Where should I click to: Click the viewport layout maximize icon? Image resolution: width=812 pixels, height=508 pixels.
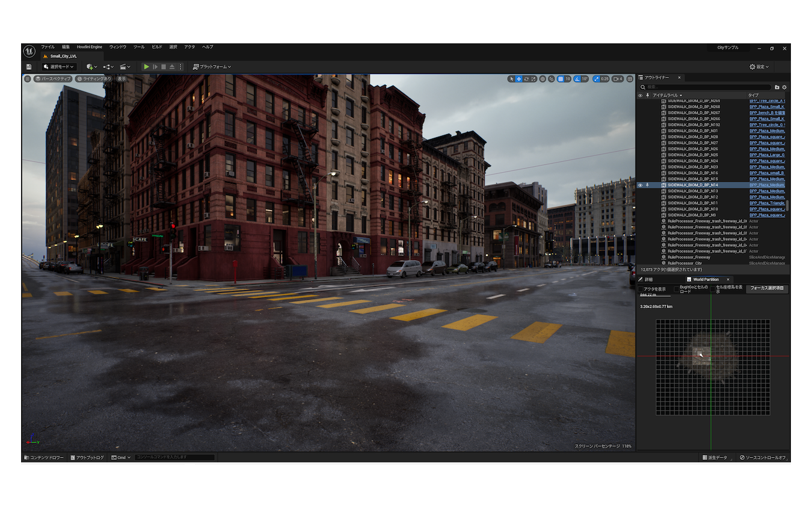pos(630,79)
